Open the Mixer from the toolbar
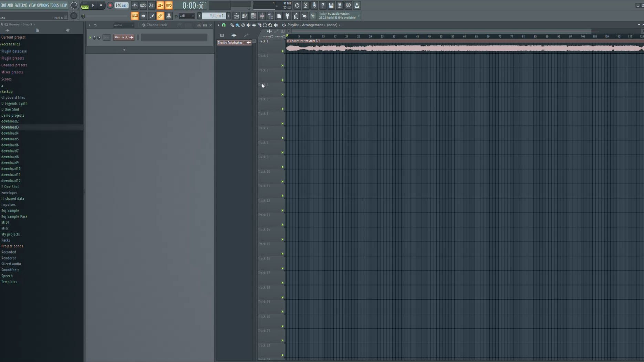Screen dimensions: 644x362 point(262,16)
